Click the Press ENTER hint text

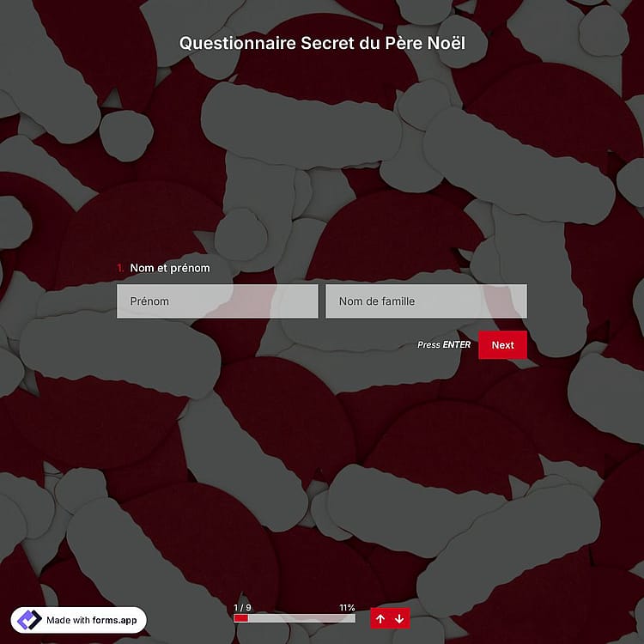[444, 344]
